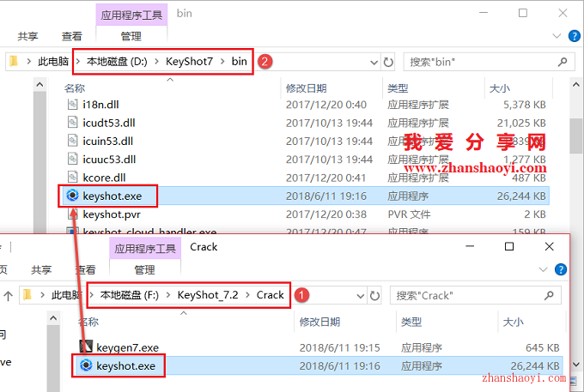Sort bin files by 名称 column
584x392 pixels.
(x=75, y=88)
